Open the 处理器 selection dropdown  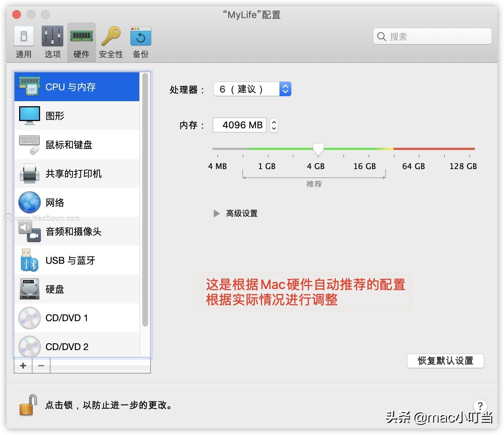point(285,89)
